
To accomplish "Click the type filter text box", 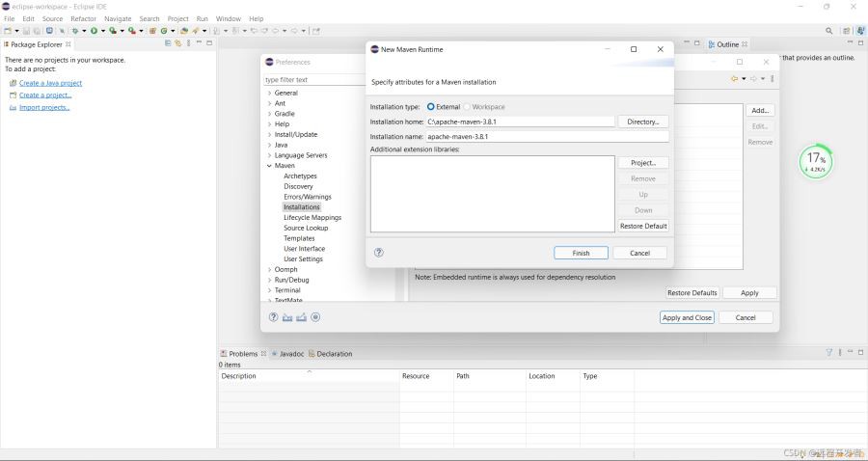I will [315, 80].
